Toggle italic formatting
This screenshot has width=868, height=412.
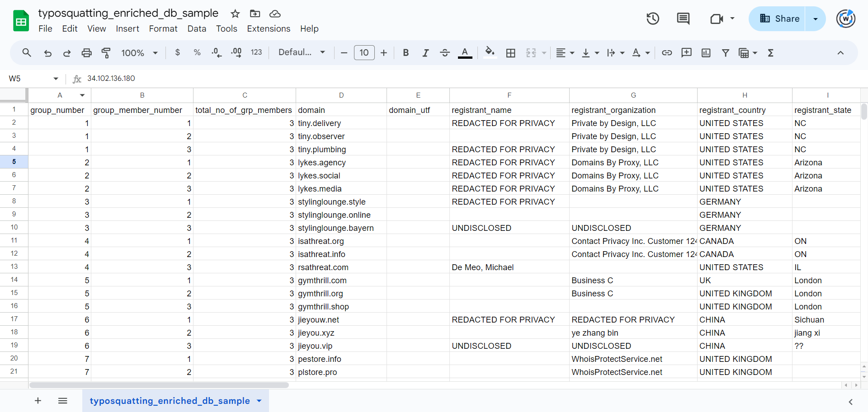(x=425, y=53)
